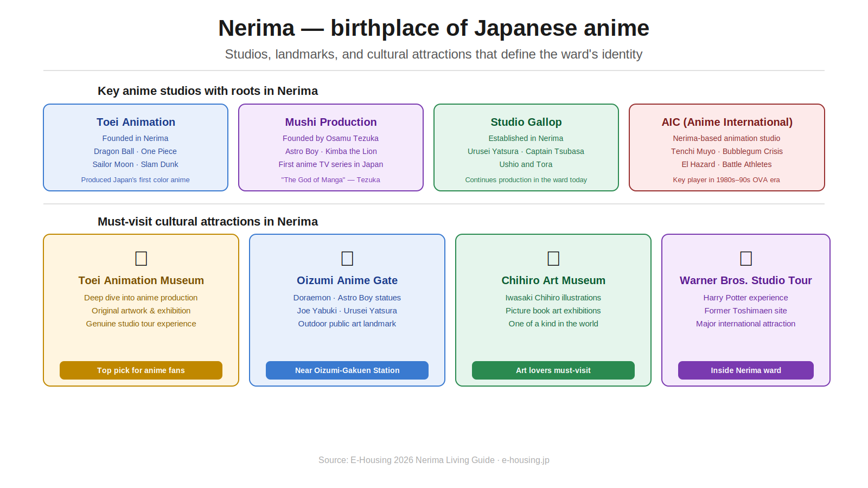This screenshot has height=488, width=868.
Task: Click 'Produced Japan's first color anime' note
Action: (136, 180)
